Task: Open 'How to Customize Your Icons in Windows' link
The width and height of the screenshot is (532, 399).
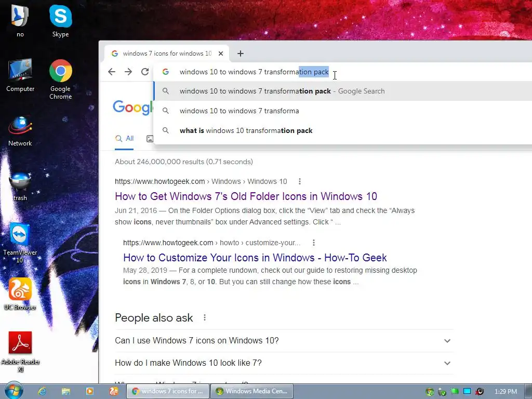Action: pyautogui.click(x=255, y=258)
